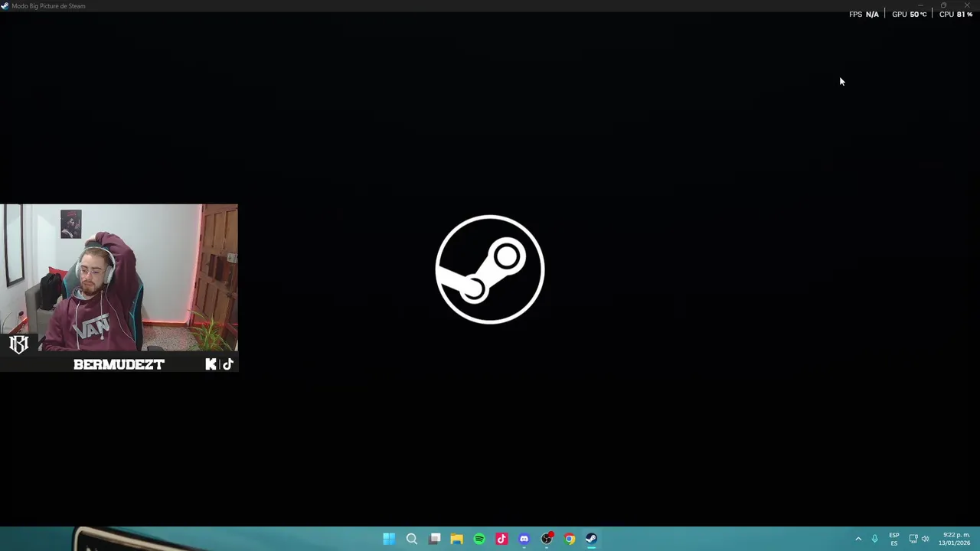This screenshot has width=980, height=551.
Task: Click the microphone tray icon
Action: [x=874, y=539]
